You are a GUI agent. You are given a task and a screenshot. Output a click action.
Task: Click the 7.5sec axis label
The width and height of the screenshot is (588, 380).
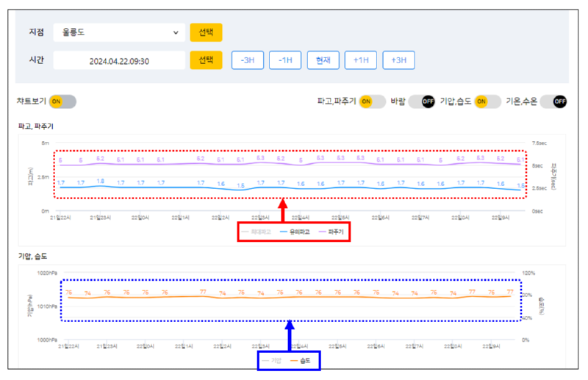click(539, 143)
